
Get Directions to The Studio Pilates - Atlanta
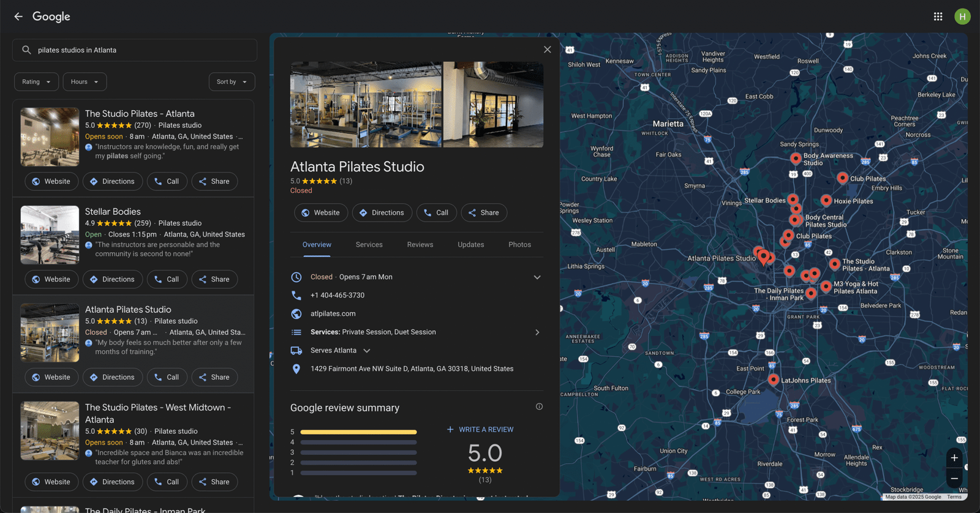pos(113,181)
